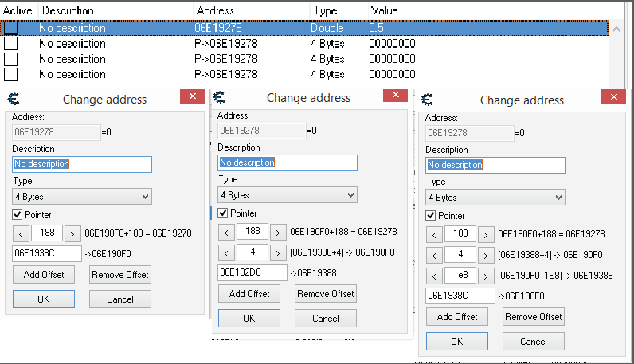Click Cheat Engine icon in leftmost dialog title
The height and width of the screenshot is (364, 634).
[13, 100]
